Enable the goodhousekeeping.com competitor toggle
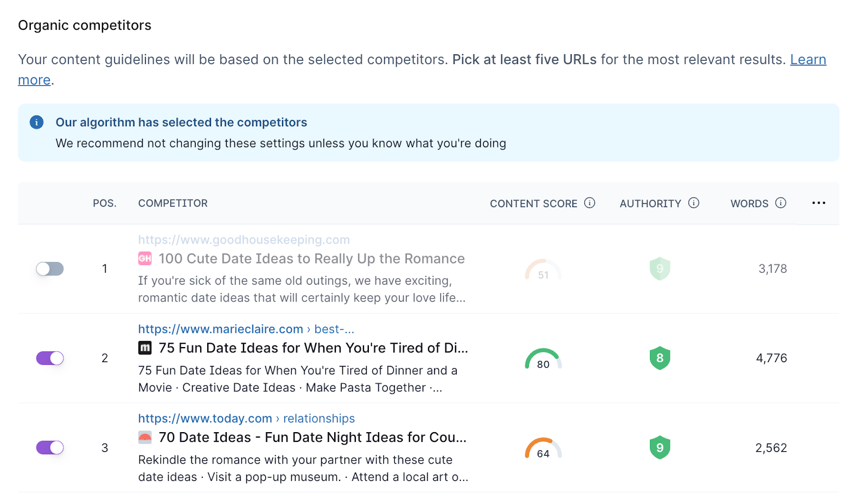 tap(50, 269)
